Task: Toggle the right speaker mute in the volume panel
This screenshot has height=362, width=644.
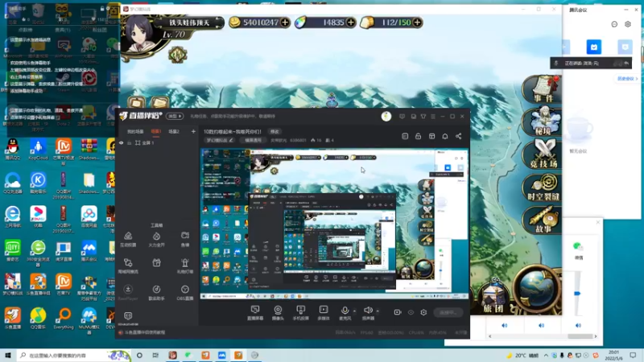Action: 578,326
